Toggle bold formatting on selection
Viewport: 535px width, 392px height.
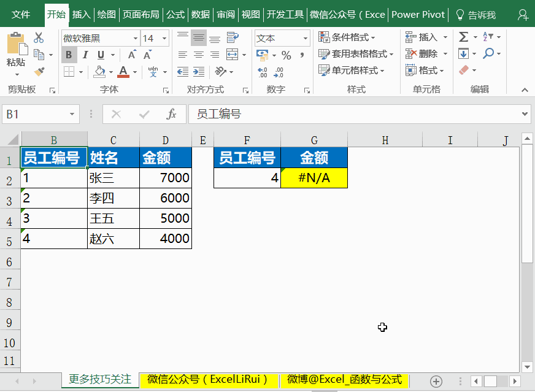(x=69, y=55)
